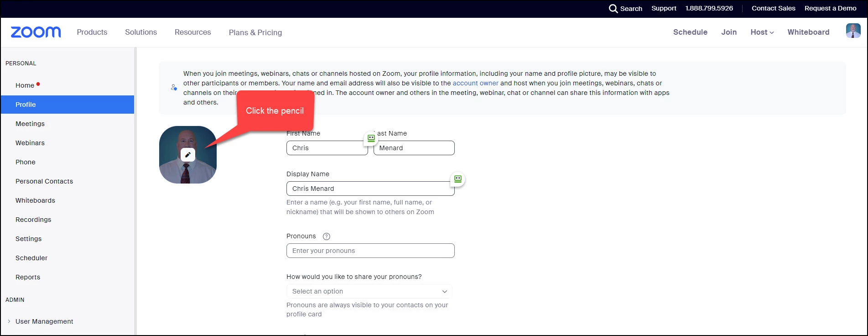
Task: Click 'How would you like to share your pronouns?' label
Action: point(354,277)
